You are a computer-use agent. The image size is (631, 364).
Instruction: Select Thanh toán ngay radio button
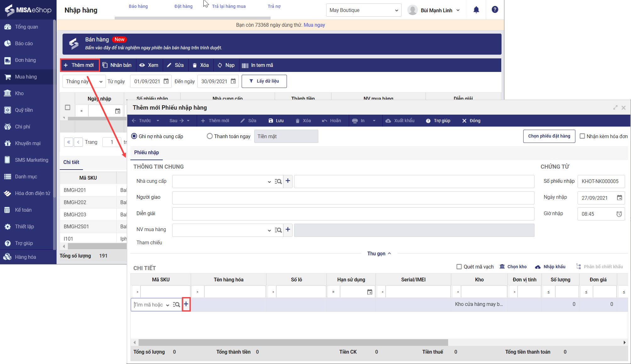210,136
